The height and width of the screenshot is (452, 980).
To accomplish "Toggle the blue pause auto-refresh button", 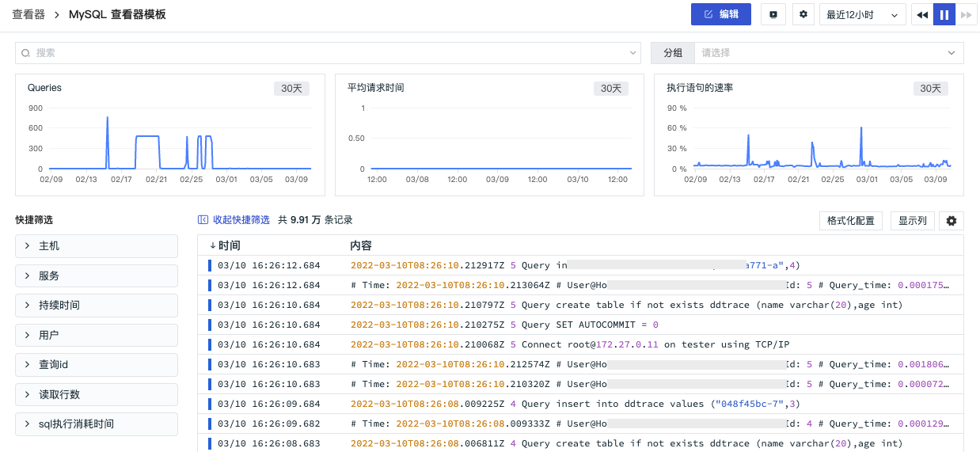I will 944,14.
